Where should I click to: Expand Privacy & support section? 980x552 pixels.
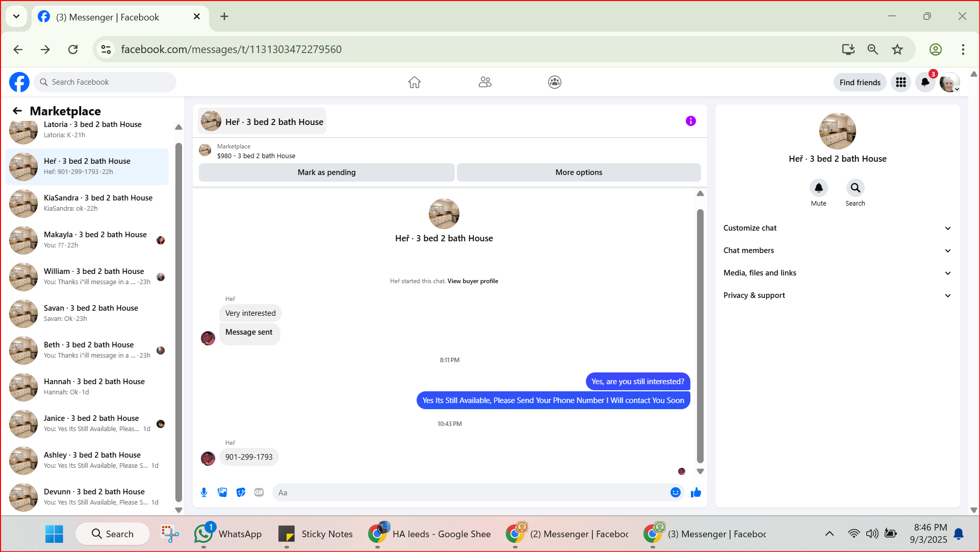[x=837, y=295]
